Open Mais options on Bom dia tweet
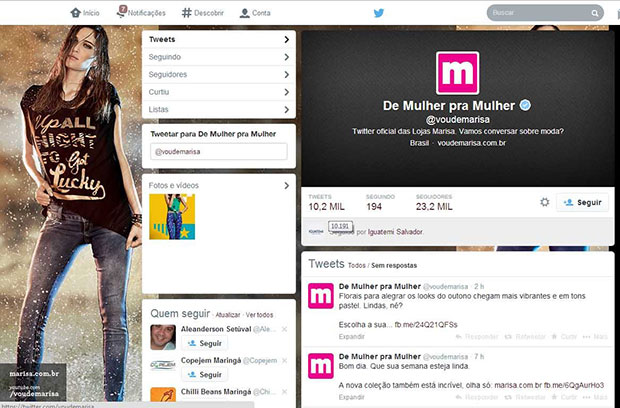The width and height of the screenshot is (620, 408). pyautogui.click(x=595, y=397)
